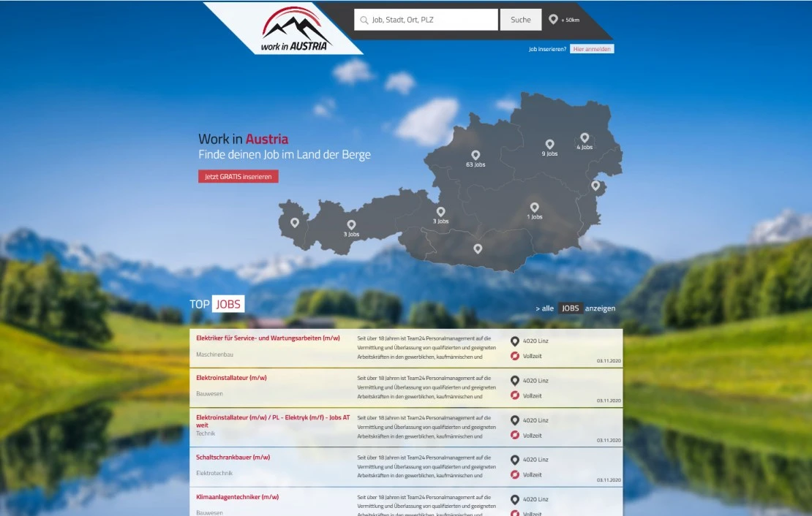Click the westernmost map pin without a job count
The height and width of the screenshot is (516, 812).
point(295,223)
